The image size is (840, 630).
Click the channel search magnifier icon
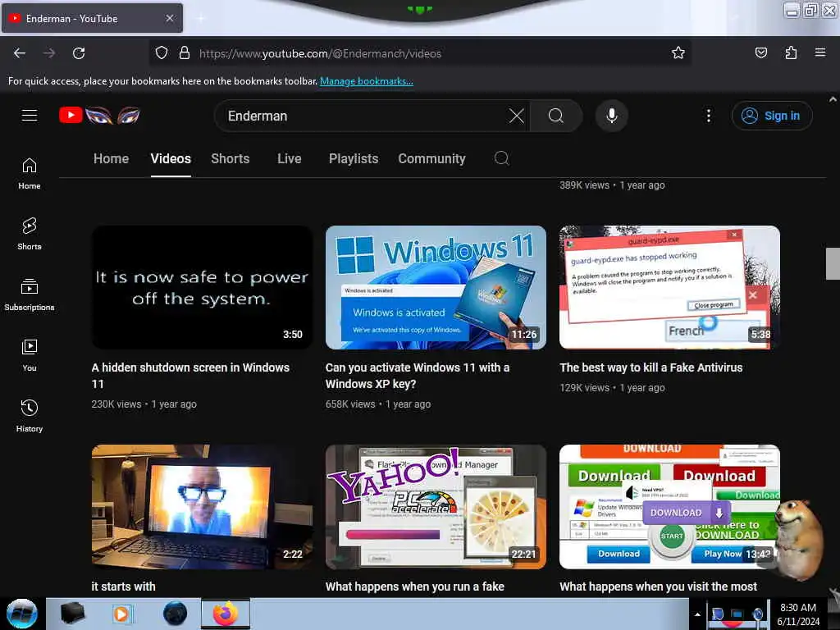(x=501, y=158)
